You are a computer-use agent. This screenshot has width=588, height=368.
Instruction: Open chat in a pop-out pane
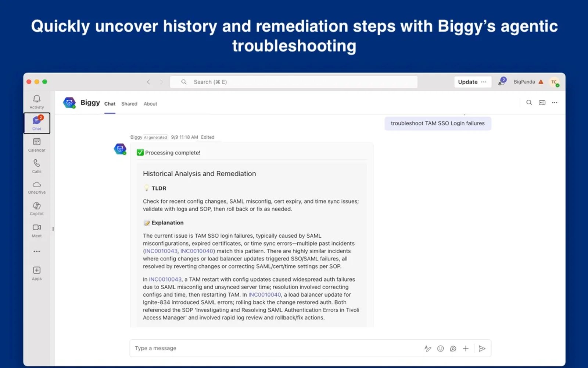coord(542,103)
